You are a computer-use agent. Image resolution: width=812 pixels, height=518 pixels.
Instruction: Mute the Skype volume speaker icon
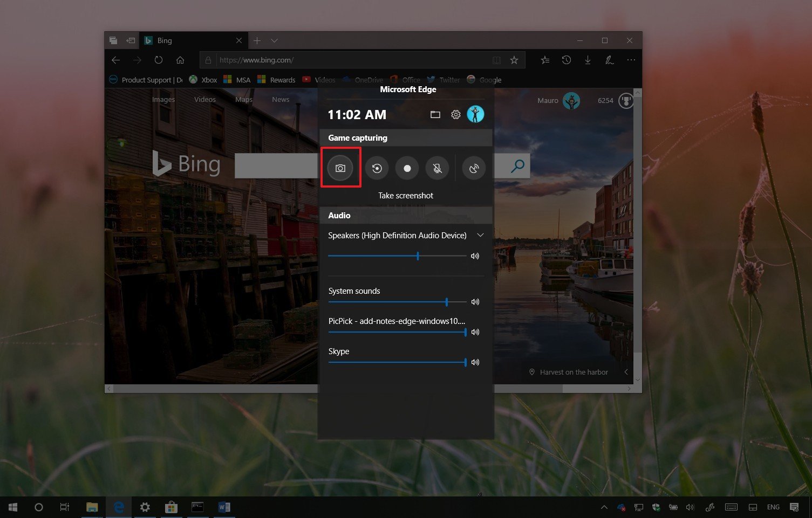click(x=475, y=362)
